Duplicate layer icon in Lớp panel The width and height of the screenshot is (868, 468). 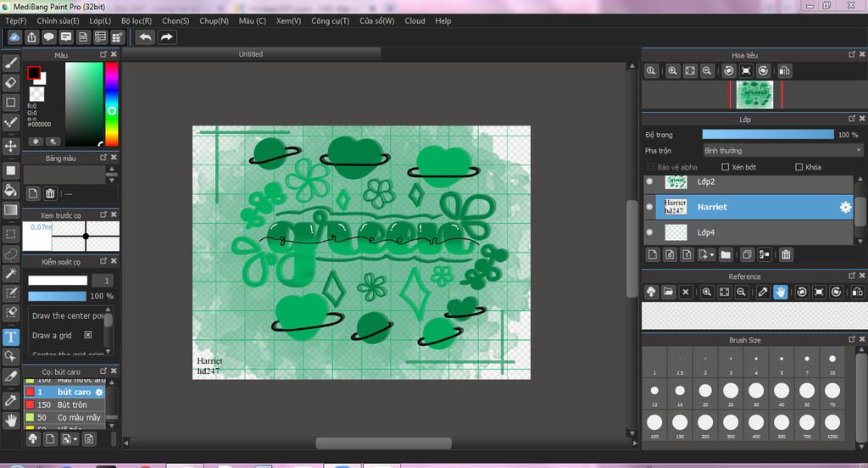[747, 254]
